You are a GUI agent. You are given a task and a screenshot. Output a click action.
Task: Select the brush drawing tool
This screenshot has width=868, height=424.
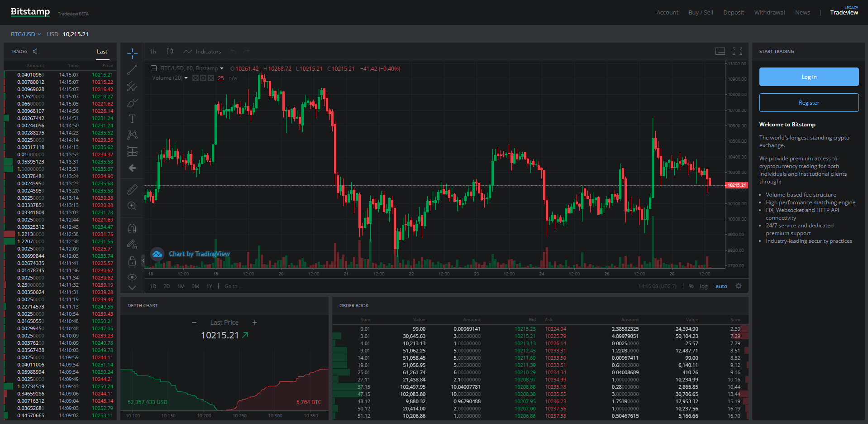point(132,103)
